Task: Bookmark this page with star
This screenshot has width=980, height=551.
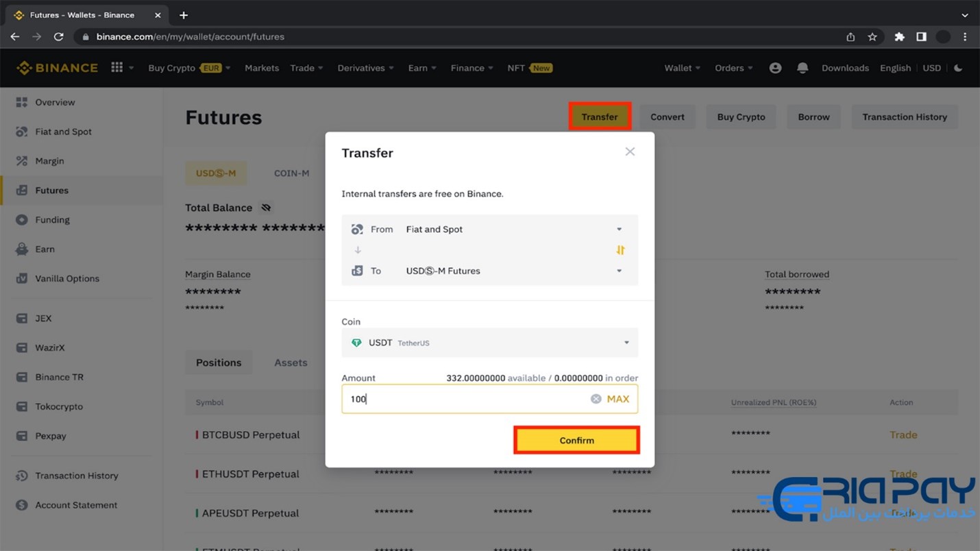Action: click(872, 37)
